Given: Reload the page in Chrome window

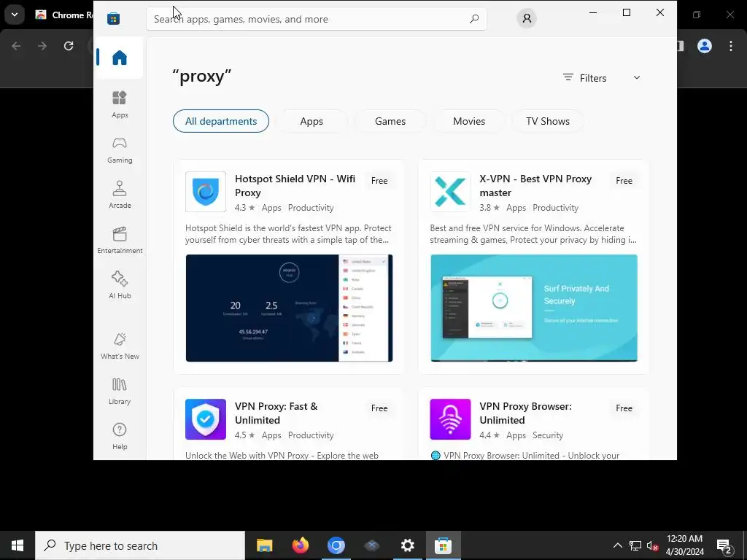Looking at the screenshot, I should 69,46.
